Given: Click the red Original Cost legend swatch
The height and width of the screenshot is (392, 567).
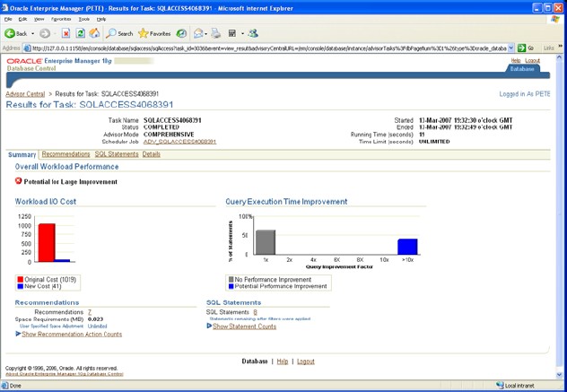Looking at the screenshot, I should pyautogui.click(x=20, y=280).
